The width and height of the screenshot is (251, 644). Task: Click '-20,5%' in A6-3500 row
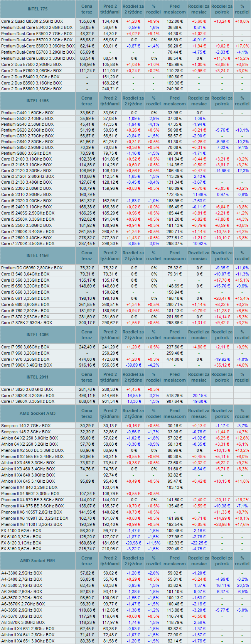pyautogui.click(x=242, y=585)
